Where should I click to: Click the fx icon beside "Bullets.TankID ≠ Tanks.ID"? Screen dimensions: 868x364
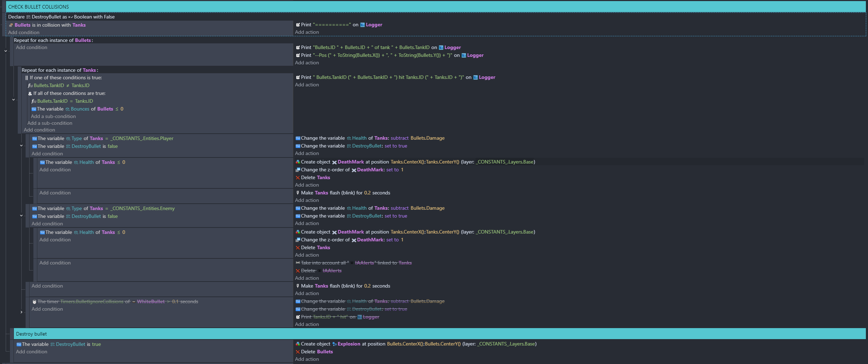[30, 86]
